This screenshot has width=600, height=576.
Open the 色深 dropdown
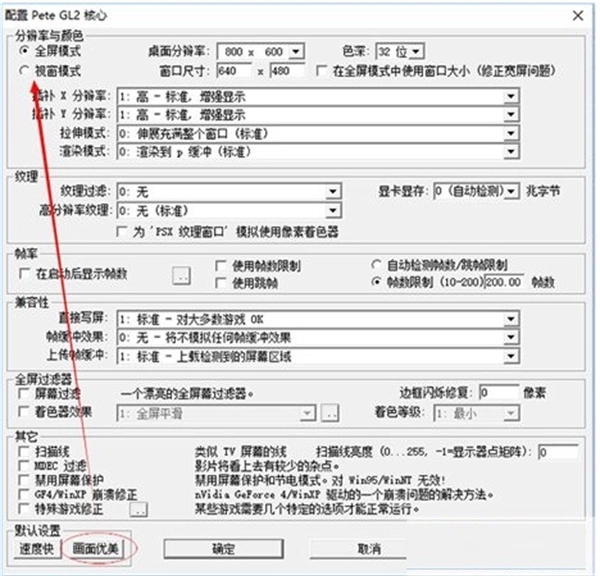coord(417,52)
